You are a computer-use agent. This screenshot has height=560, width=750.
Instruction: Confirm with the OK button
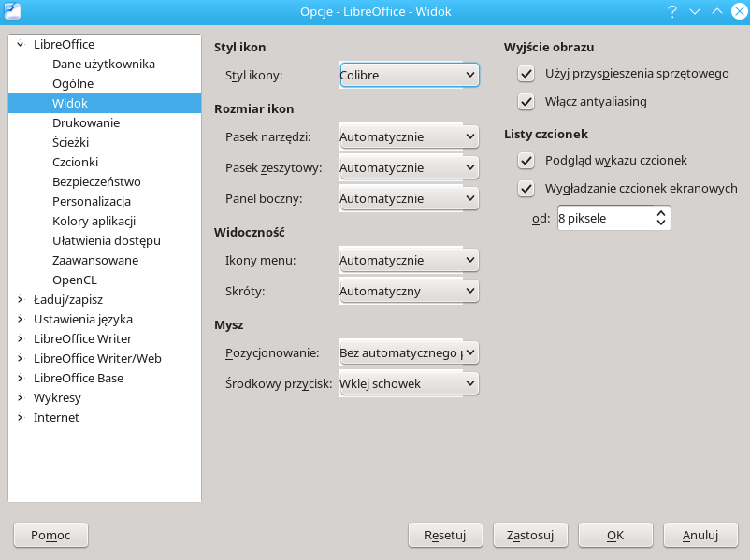coord(615,535)
